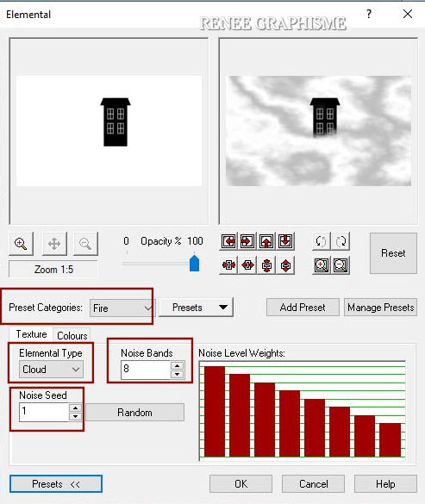425x504 pixels.
Task: Click the Add Preset button
Action: [x=303, y=308]
